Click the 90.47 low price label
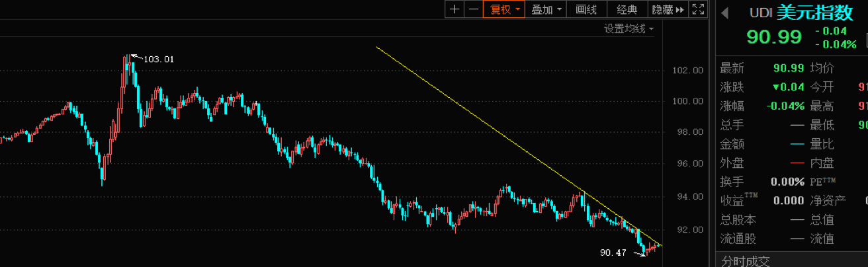The height and width of the screenshot is (267, 868). click(x=615, y=252)
